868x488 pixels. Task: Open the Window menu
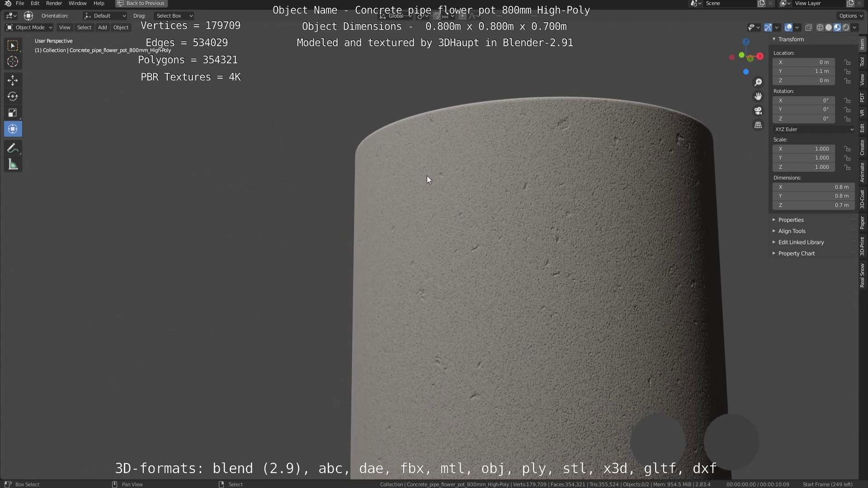pos(77,3)
